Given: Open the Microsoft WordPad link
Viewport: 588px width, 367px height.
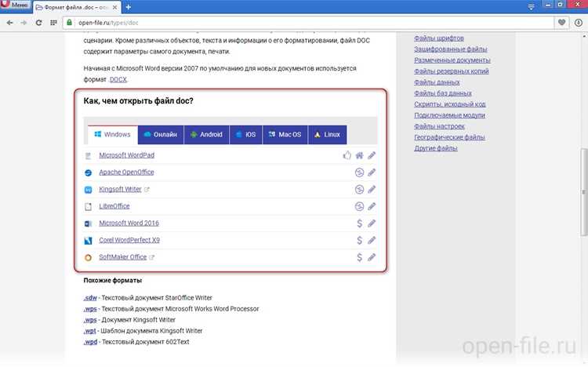Looking at the screenshot, I should pos(127,155).
